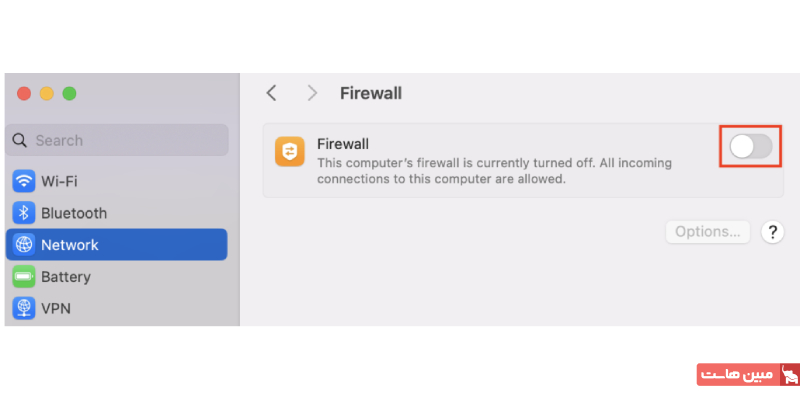Open the firewall Options... button
This screenshot has height=400, width=800.
tap(707, 232)
